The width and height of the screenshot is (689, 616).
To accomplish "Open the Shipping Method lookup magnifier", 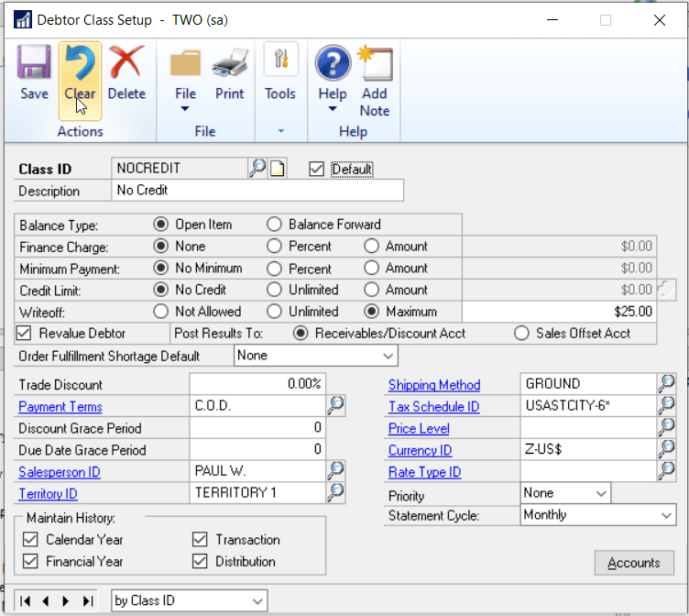I will click(x=666, y=383).
